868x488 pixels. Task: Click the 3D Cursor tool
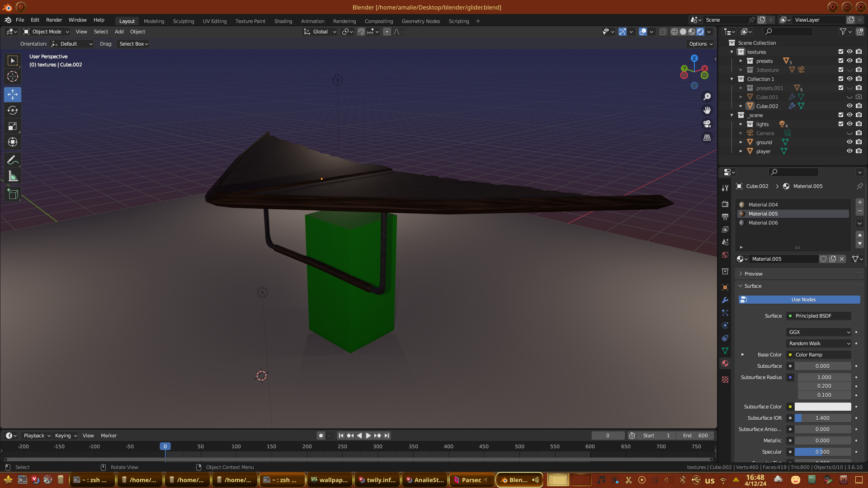[13, 76]
